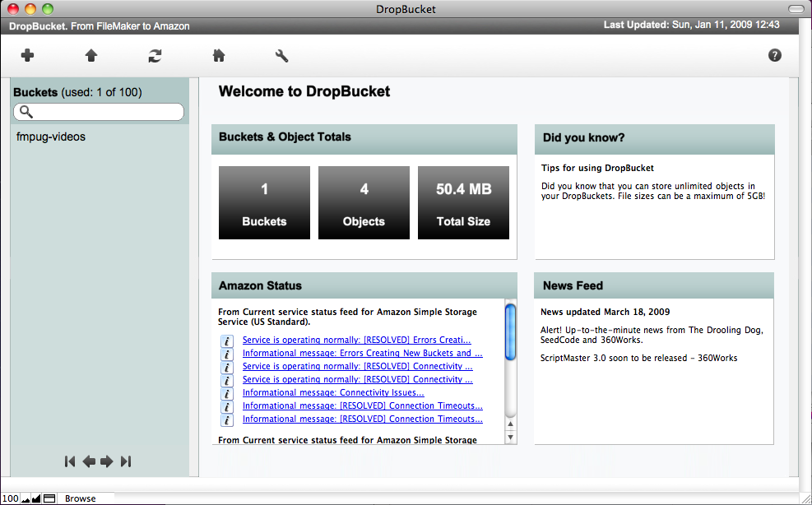Click the Buckets & Object Totals header
Screen dimensions: 812x505
(364, 139)
